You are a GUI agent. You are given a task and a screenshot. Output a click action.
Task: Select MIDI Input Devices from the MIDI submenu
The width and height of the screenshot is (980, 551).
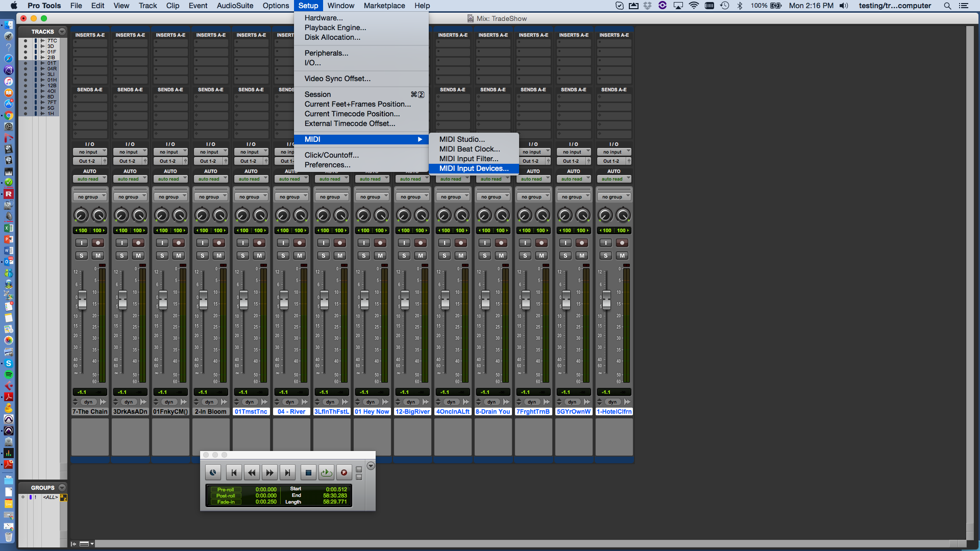(474, 168)
